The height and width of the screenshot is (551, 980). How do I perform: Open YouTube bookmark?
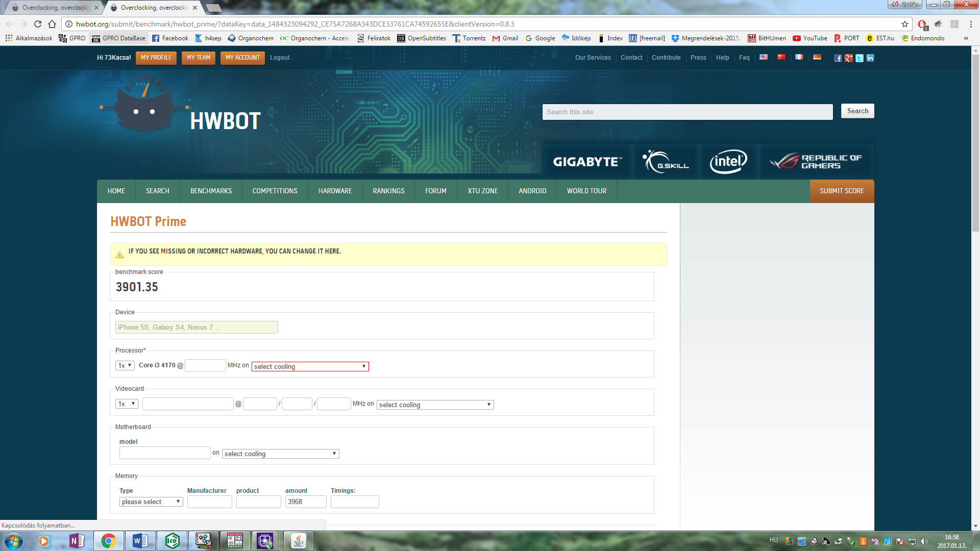click(x=810, y=38)
